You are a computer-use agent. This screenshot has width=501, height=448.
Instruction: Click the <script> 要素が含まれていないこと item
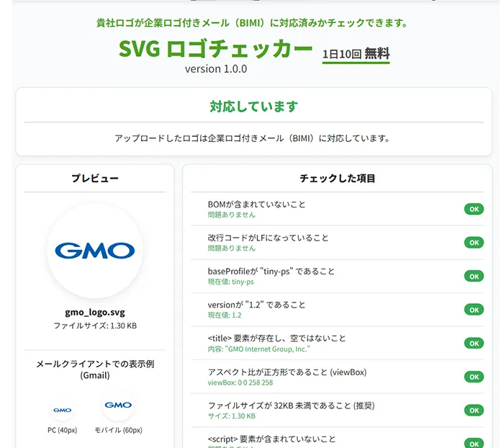click(x=271, y=439)
